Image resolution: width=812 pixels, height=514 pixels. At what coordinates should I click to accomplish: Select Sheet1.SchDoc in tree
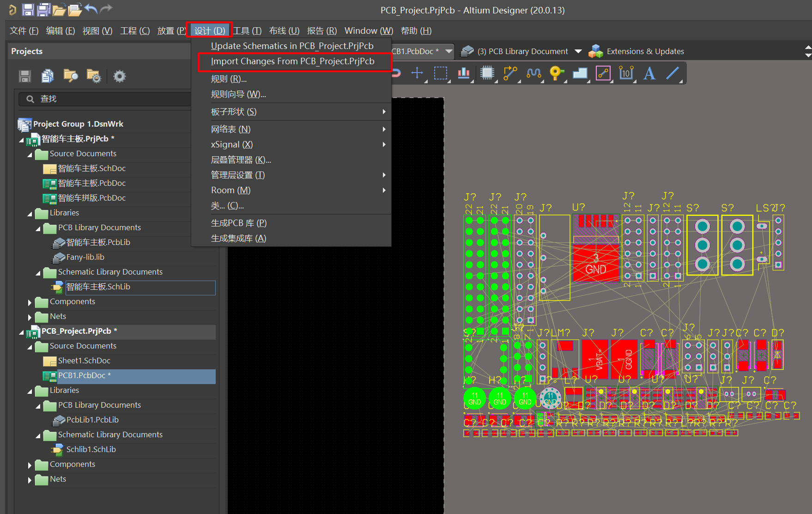click(x=84, y=361)
